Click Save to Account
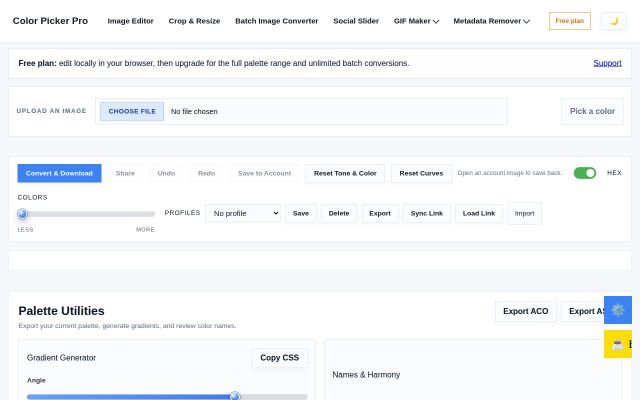The height and width of the screenshot is (400, 640). pos(264,173)
